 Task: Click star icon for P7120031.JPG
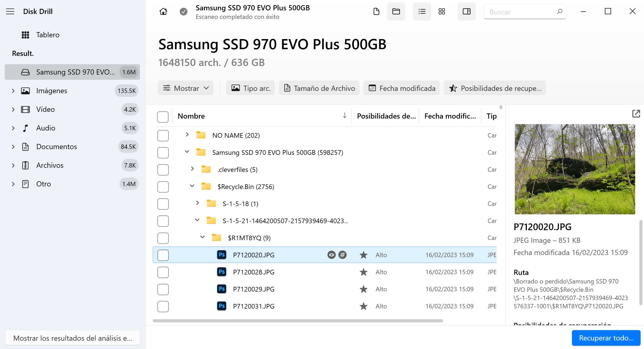(363, 306)
